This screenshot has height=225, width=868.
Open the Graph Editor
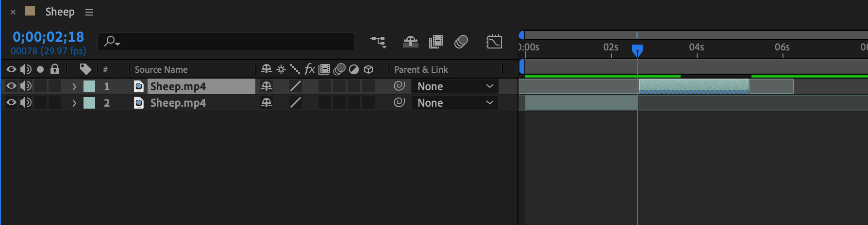[494, 42]
